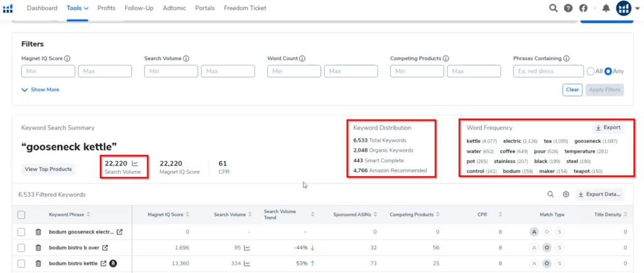The image size is (644, 273).
Task: Select the All radio option
Action: [591, 71]
